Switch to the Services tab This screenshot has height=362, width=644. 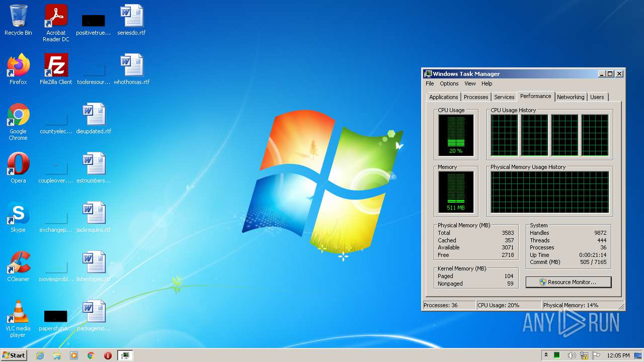click(504, 97)
